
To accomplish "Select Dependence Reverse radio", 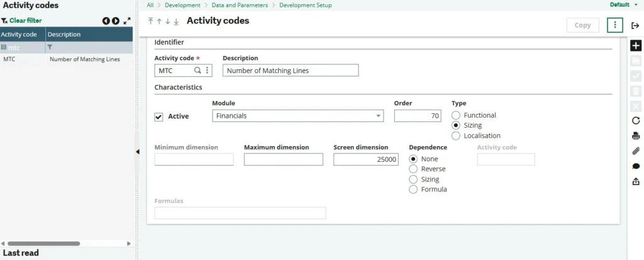I will [x=413, y=169].
